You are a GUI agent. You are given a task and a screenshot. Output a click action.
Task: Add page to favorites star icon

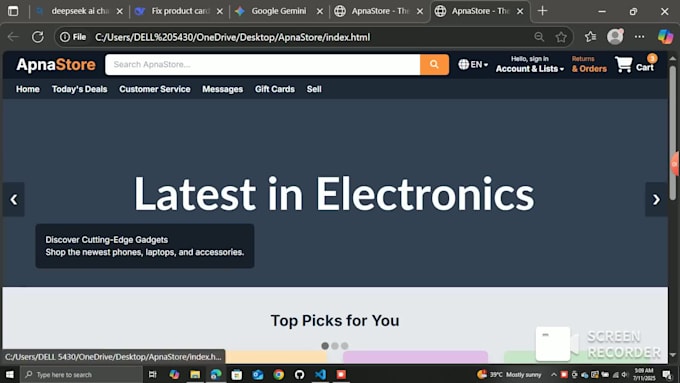tap(561, 37)
